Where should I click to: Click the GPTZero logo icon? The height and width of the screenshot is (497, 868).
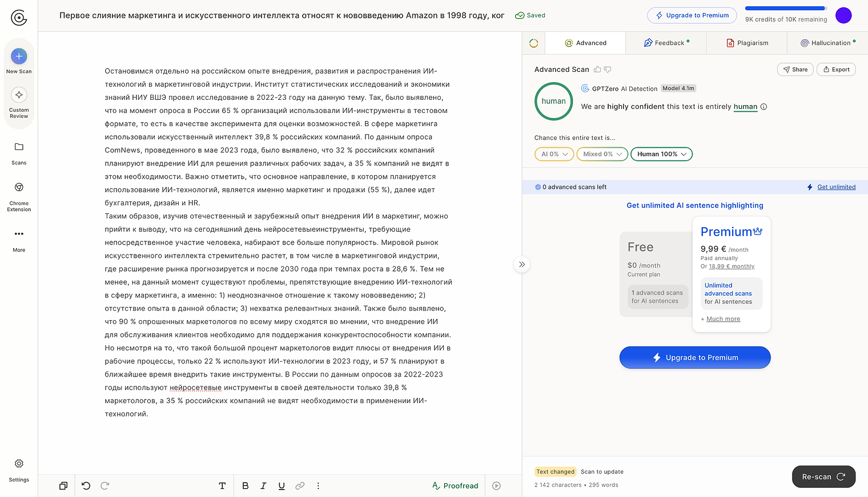tap(19, 18)
